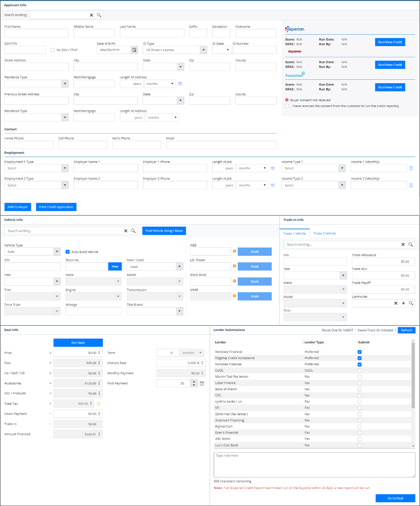Screen dimensions: 420x506
Task: Run Experian credit with Run/View Credit
Action: [x=390, y=42]
